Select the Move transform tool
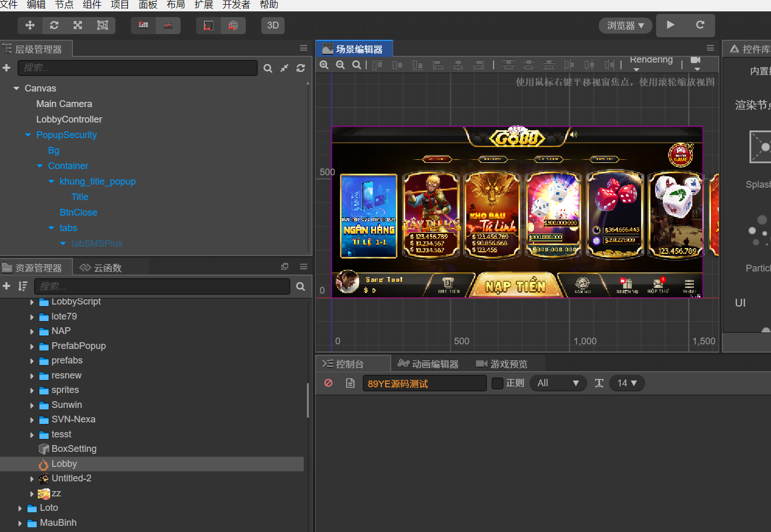 30,25
